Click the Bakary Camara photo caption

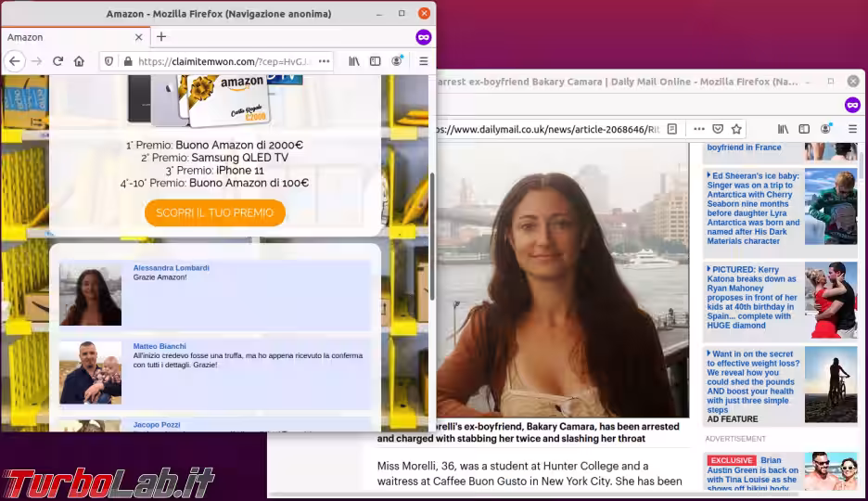click(x=528, y=432)
